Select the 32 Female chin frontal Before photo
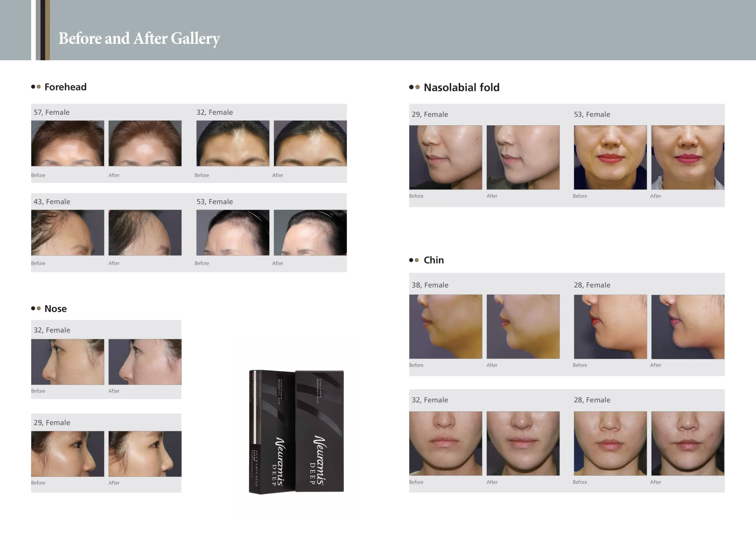 pyautogui.click(x=446, y=443)
